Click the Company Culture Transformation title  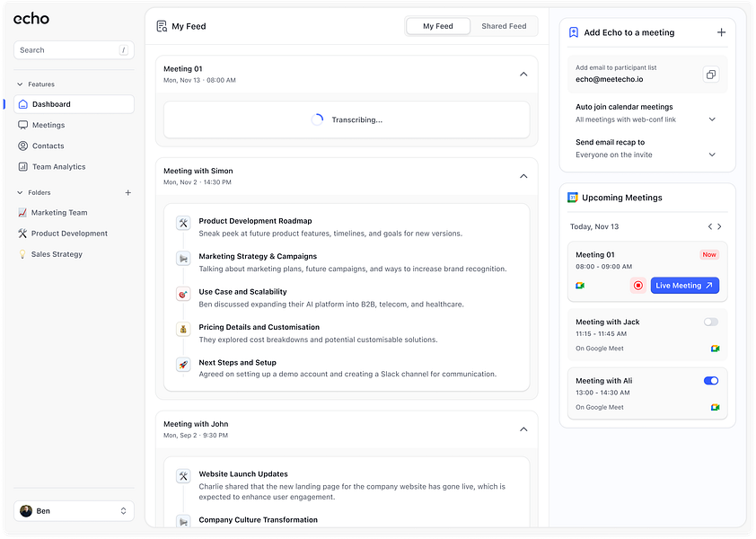point(259,520)
